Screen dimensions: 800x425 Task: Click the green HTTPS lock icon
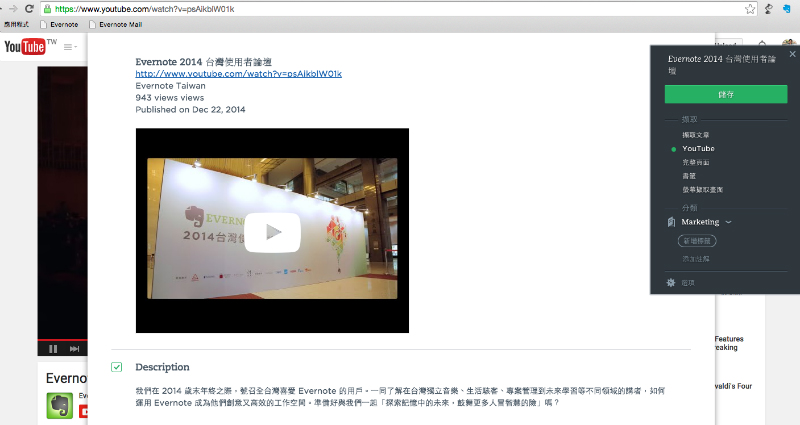47,9
